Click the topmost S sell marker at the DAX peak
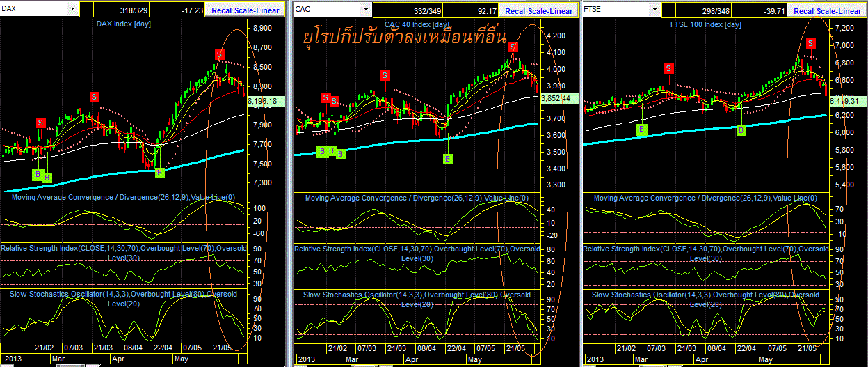This screenshot has width=868, height=367. 219,54
